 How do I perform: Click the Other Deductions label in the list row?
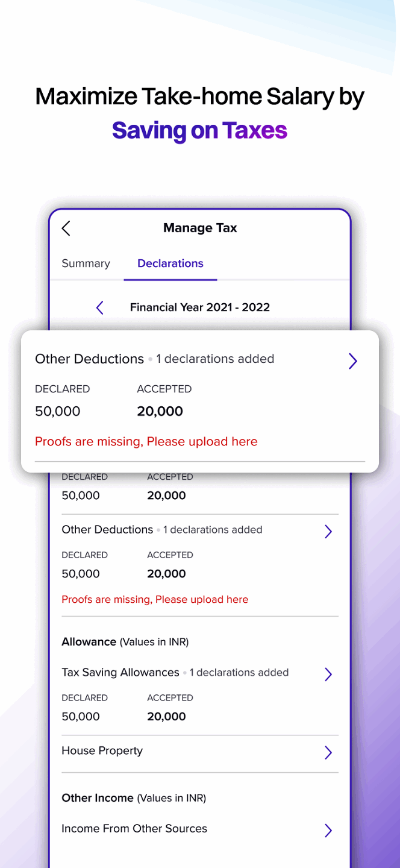[x=107, y=529]
